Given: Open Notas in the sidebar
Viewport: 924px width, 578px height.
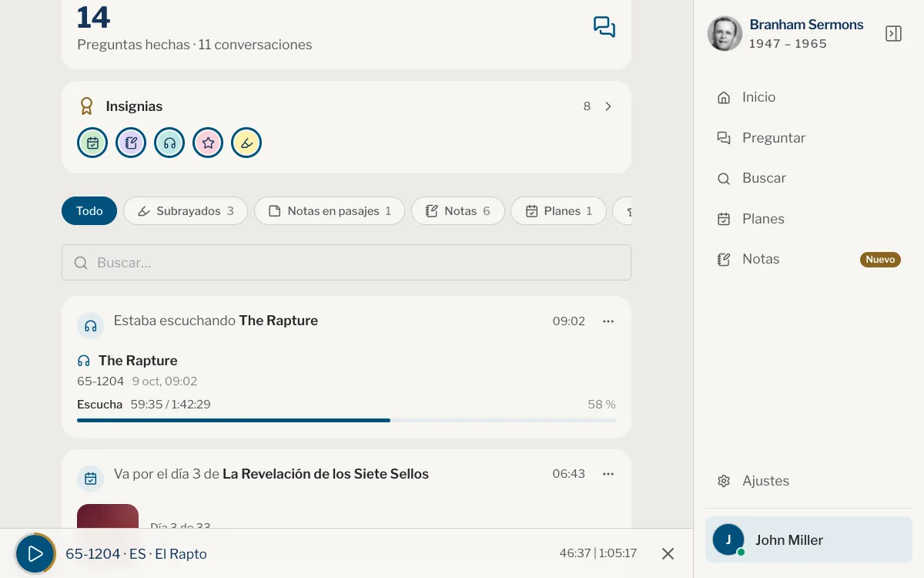Looking at the screenshot, I should [x=808, y=259].
